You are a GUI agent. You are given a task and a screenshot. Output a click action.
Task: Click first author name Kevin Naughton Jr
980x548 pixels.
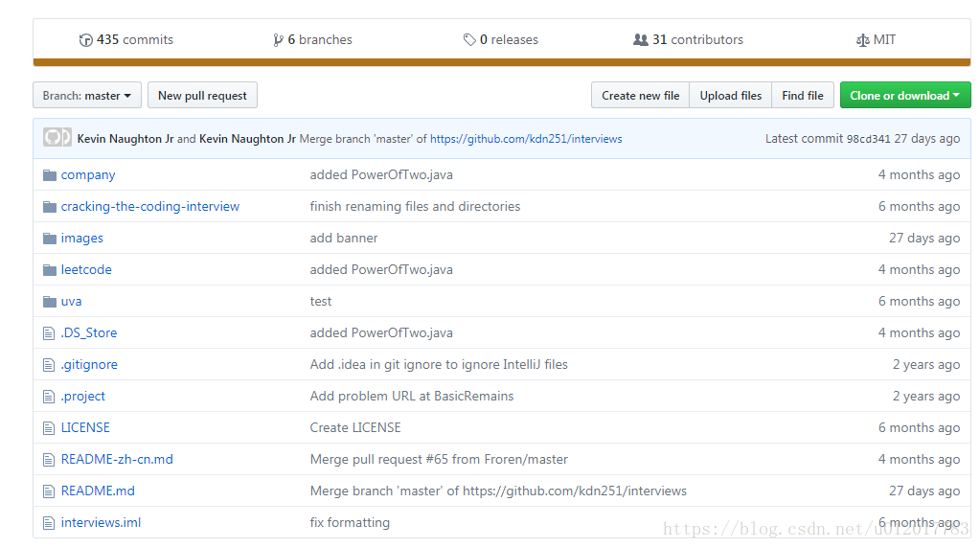coord(125,139)
